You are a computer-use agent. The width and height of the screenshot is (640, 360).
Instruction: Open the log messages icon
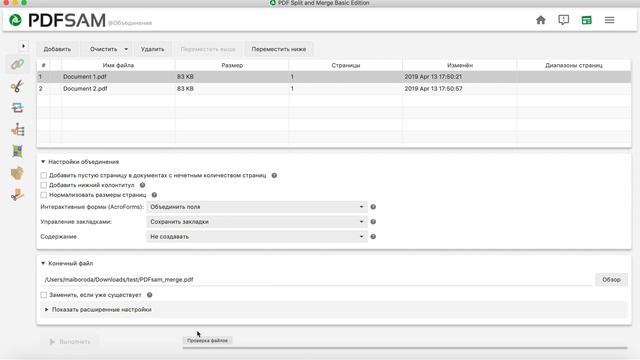(563, 20)
